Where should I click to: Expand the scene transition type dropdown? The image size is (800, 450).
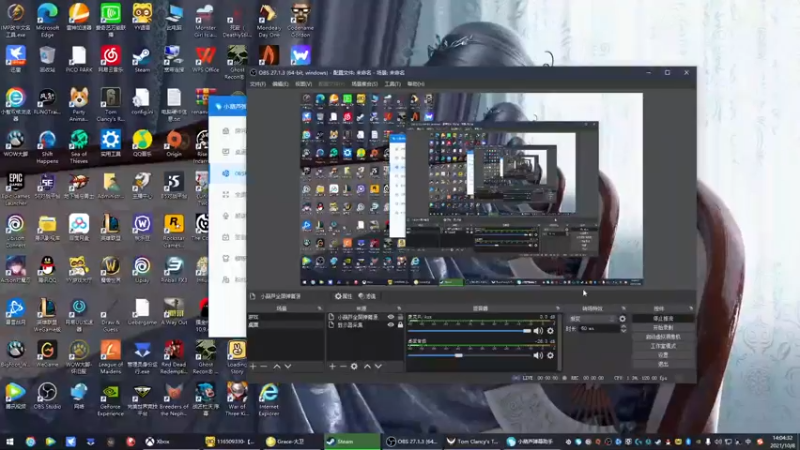coord(592,318)
